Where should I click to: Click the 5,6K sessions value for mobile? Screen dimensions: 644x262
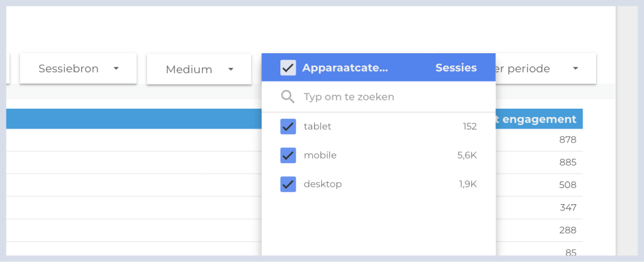click(x=467, y=155)
